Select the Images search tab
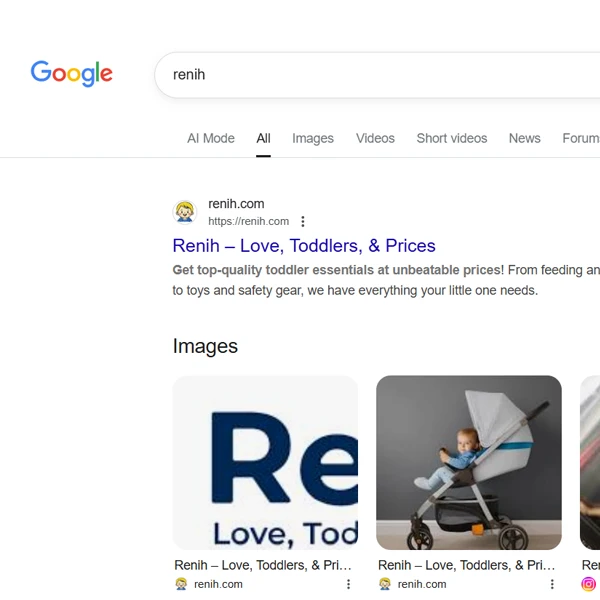Screen dimensions: 600x600 313,138
